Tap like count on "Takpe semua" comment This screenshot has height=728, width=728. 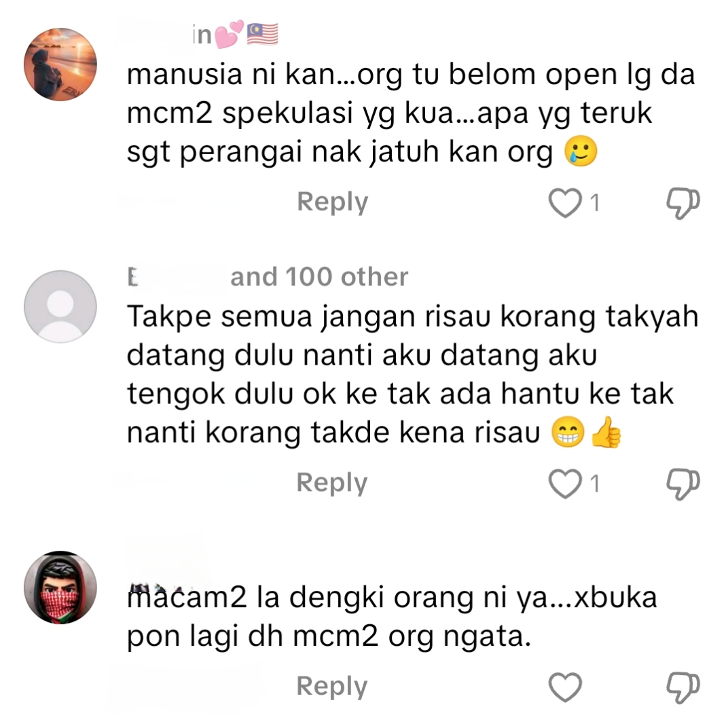pyautogui.click(x=595, y=484)
